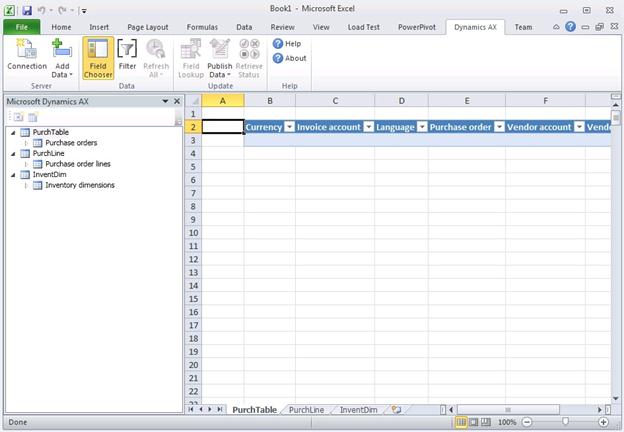Open the Language column filter dropdown
This screenshot has width=624, height=432.
click(422, 127)
